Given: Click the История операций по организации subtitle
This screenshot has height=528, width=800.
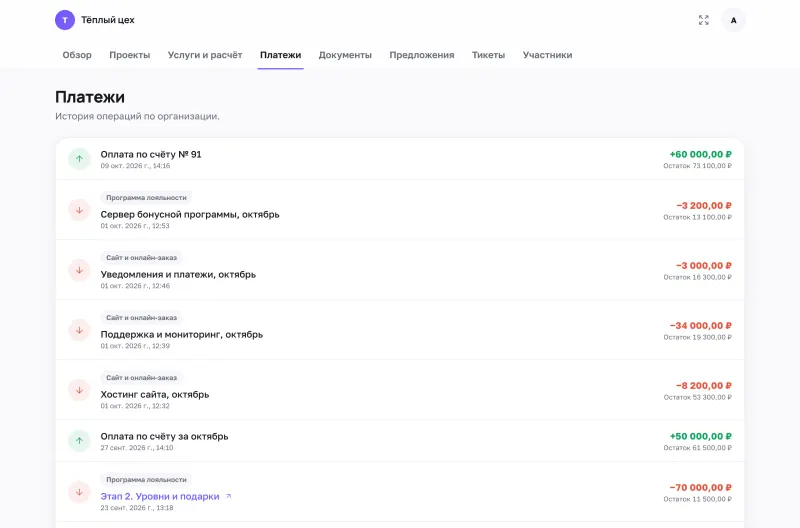Looking at the screenshot, I should pos(137,116).
